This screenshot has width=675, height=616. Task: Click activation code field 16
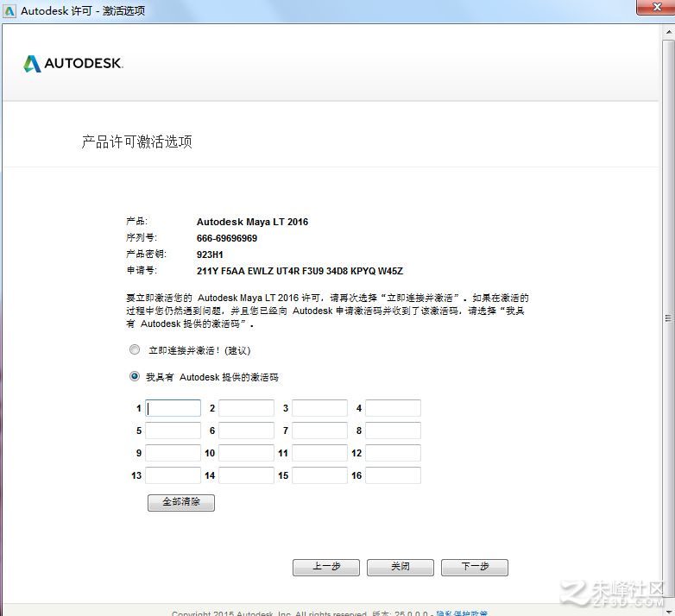tap(393, 475)
